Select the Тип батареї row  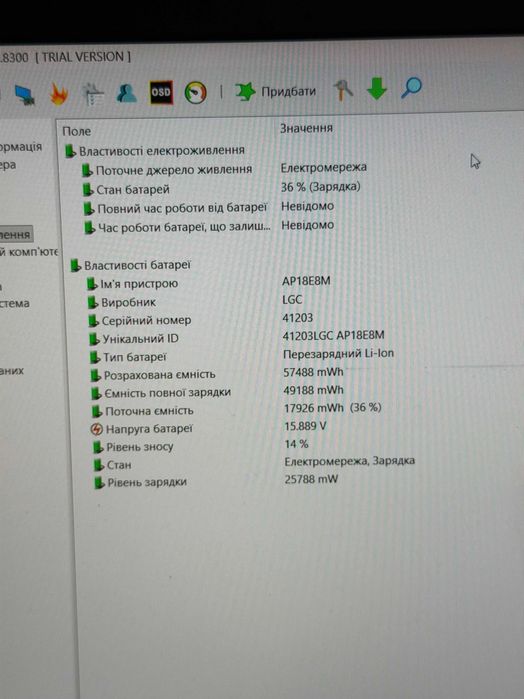128,358
